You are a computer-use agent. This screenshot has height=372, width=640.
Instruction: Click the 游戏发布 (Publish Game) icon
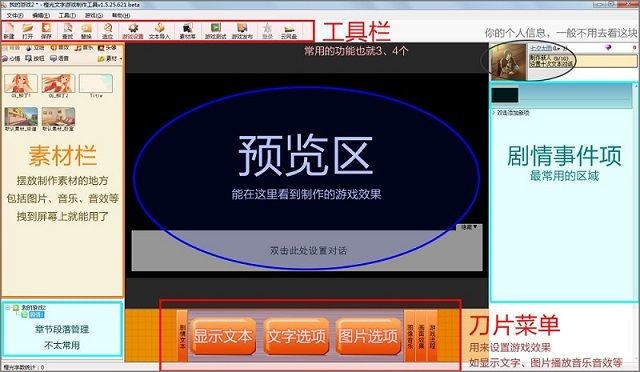pos(242,31)
